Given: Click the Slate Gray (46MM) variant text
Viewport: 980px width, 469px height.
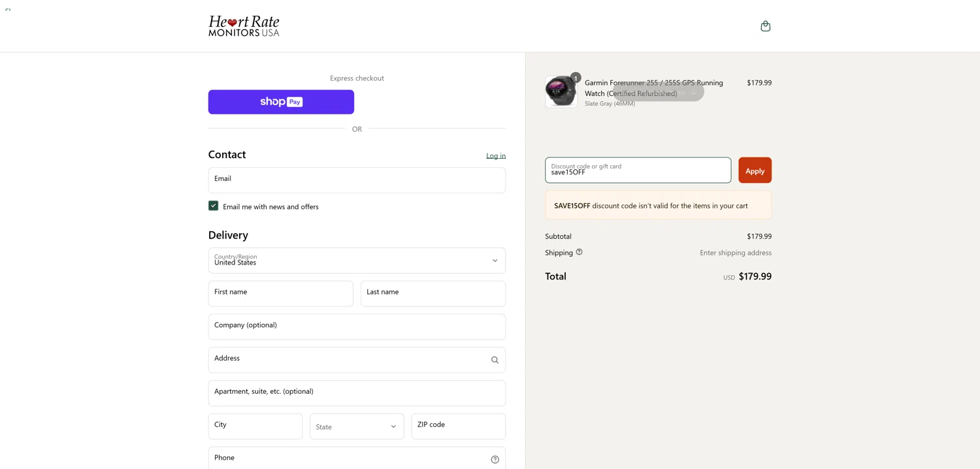Looking at the screenshot, I should tap(610, 104).
